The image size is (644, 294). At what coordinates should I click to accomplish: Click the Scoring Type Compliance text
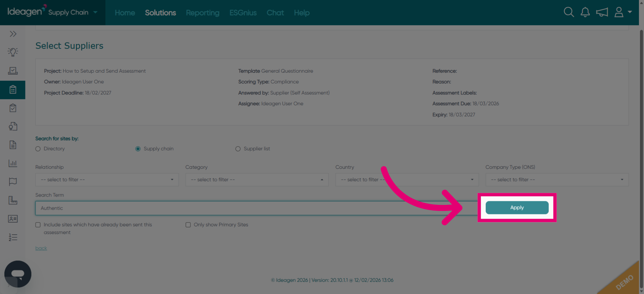click(268, 82)
